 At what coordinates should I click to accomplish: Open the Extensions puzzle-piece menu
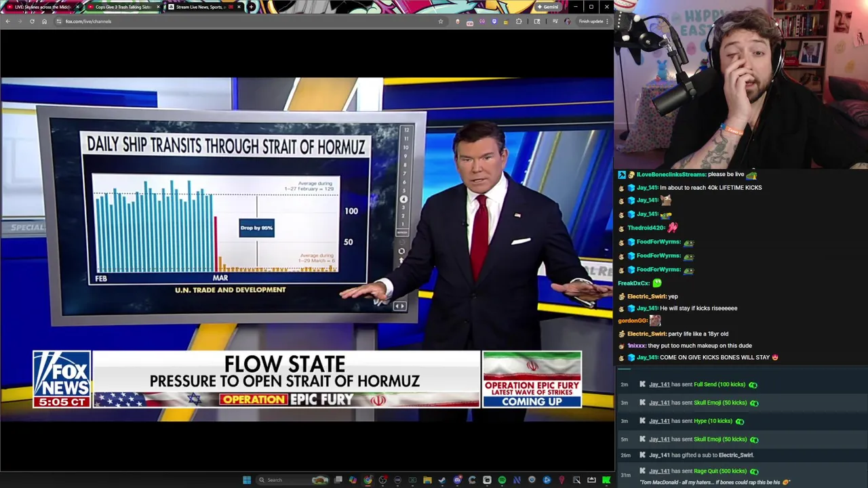click(519, 21)
